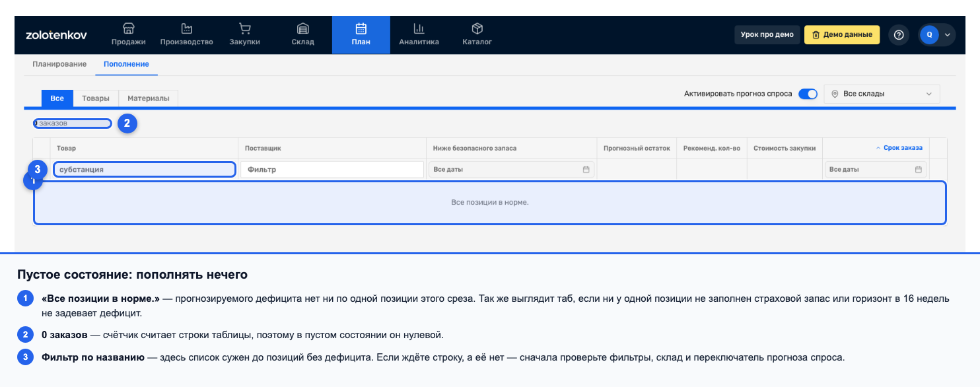Click calendar icon in Ниже безопасного запаса filter
The height and width of the screenshot is (387, 980).
586,170
